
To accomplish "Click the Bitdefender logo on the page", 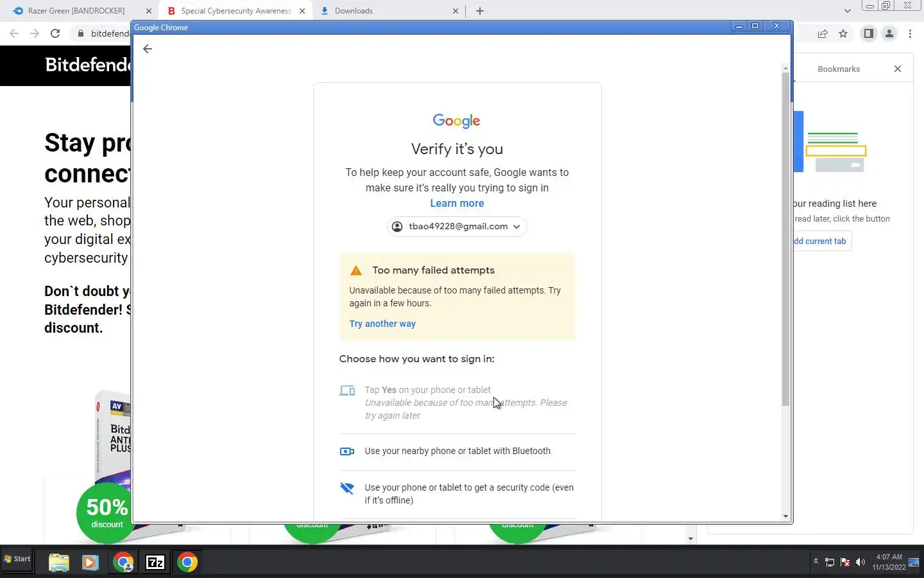I will pyautogui.click(x=87, y=65).
